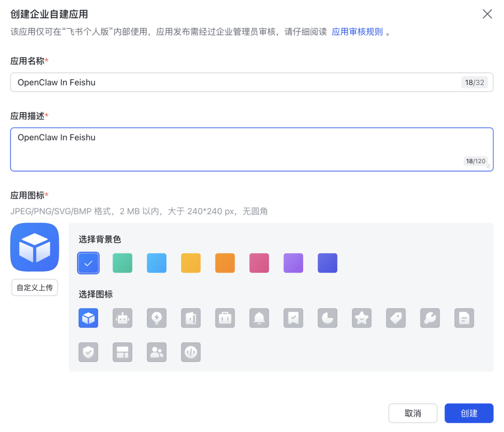Select the star icon for the app

pos(361,318)
